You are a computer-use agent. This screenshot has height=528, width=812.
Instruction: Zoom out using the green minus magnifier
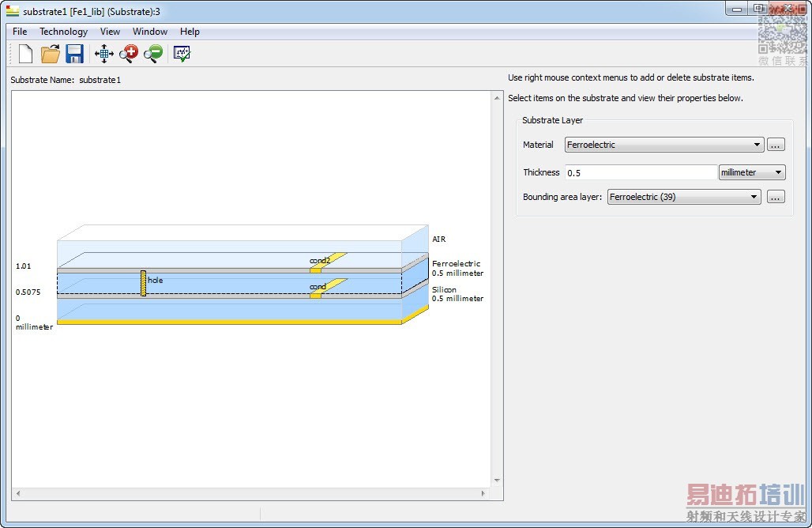coord(152,54)
